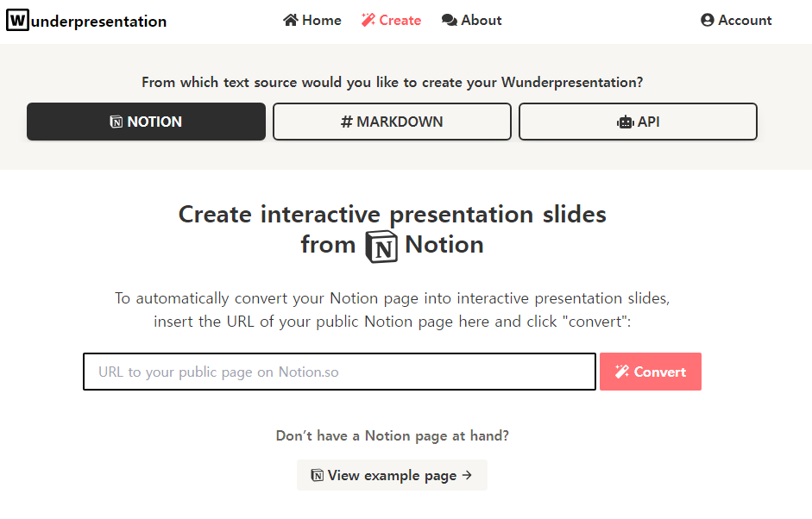Select the NOTION source tab
Screen dimensions: 812x519
pos(146,122)
